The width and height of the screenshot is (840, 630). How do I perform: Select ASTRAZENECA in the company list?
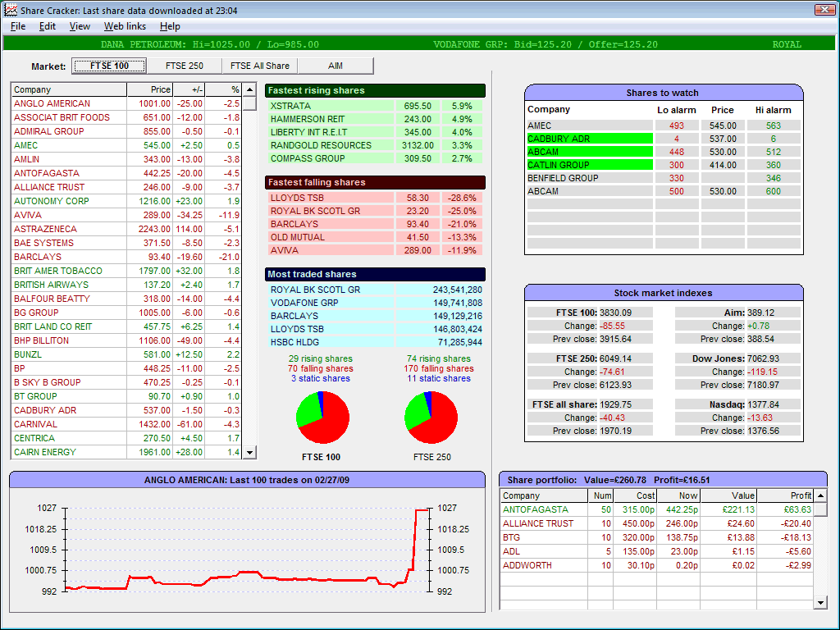point(45,229)
